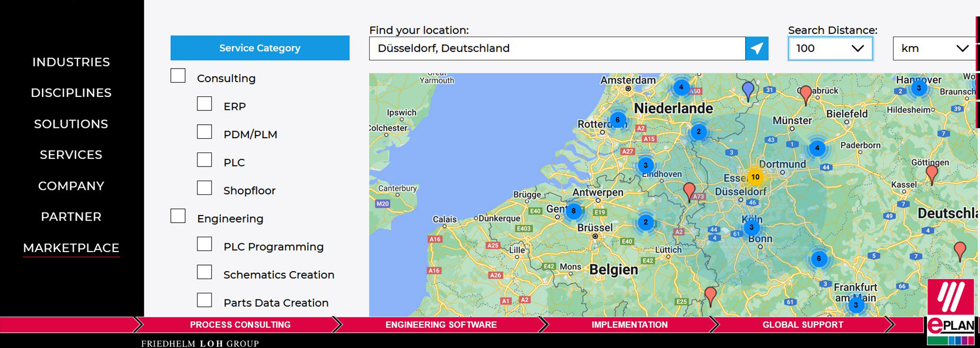Click the Antwerpen label on the map
Screen dimensions: 980x348
tap(598, 192)
